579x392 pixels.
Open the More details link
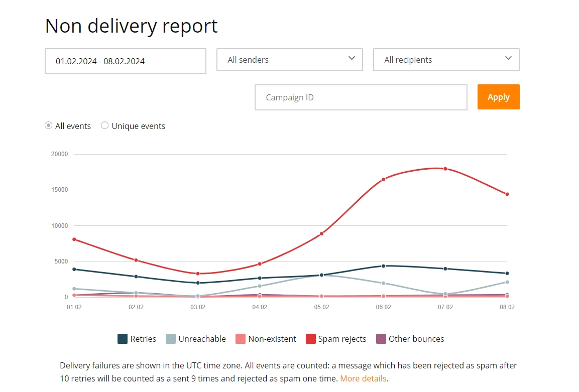pyautogui.click(x=364, y=379)
